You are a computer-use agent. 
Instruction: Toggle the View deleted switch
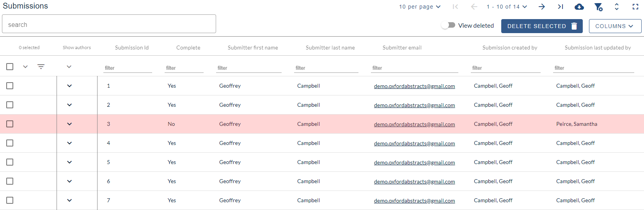pos(448,25)
